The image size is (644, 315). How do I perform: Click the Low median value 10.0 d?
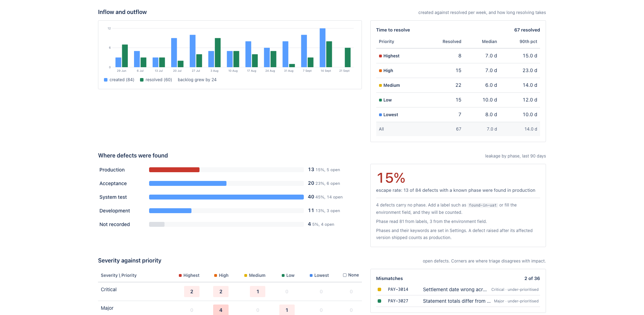coord(490,100)
